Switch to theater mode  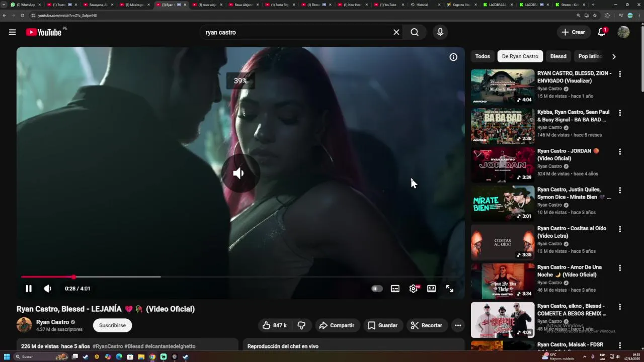(x=432, y=289)
